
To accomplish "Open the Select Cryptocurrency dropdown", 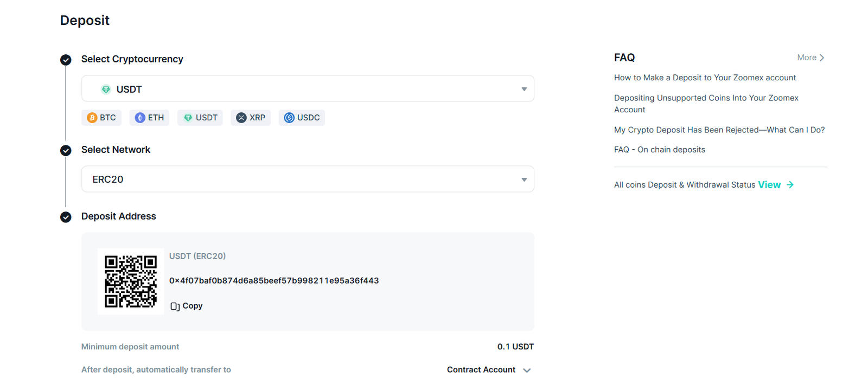I will click(x=308, y=88).
